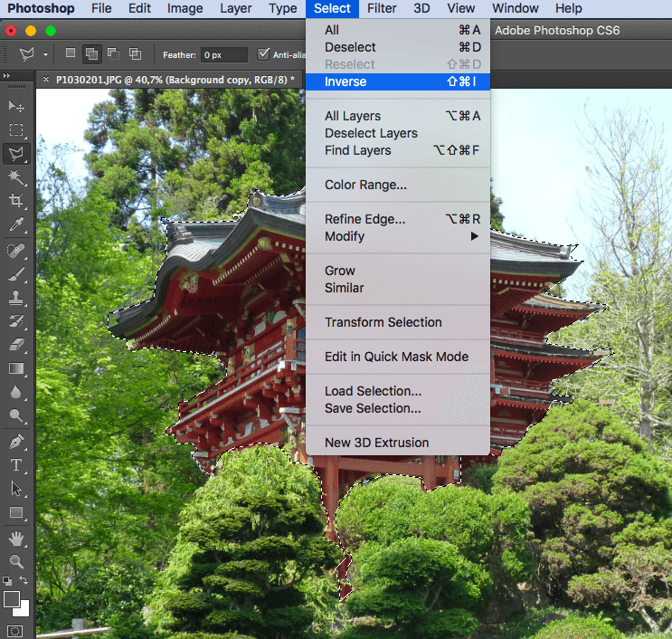Image resolution: width=672 pixels, height=639 pixels.
Task: Click the Feather input field
Action: (223, 55)
